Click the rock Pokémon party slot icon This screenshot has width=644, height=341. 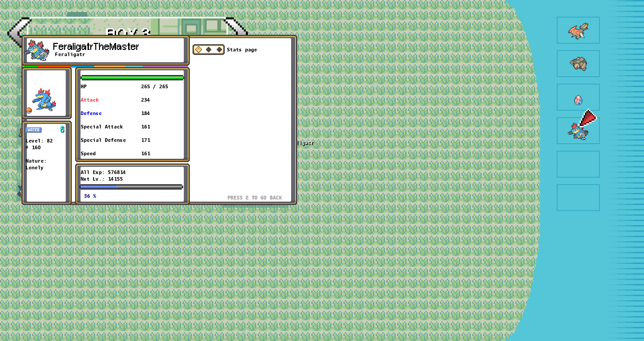(578, 64)
